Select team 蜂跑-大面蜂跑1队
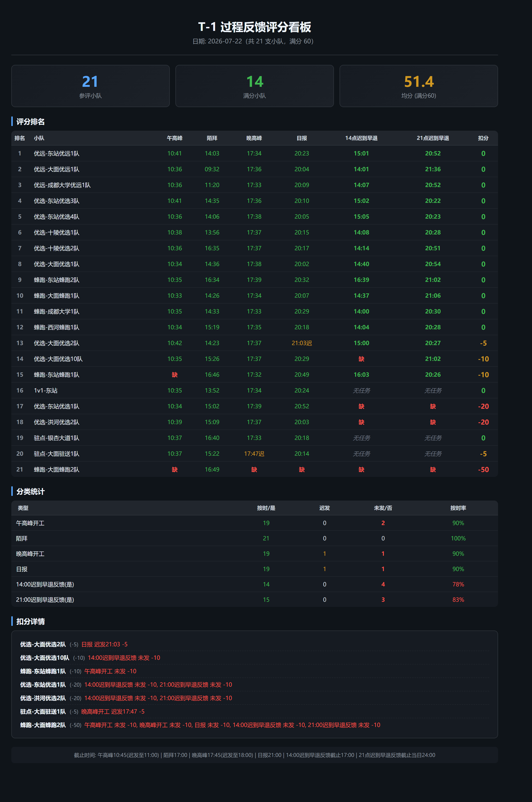 click(57, 296)
